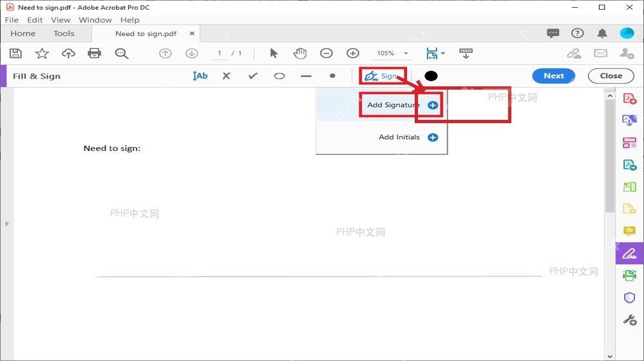
Task: Open the notifications bell
Action: pos(602,34)
